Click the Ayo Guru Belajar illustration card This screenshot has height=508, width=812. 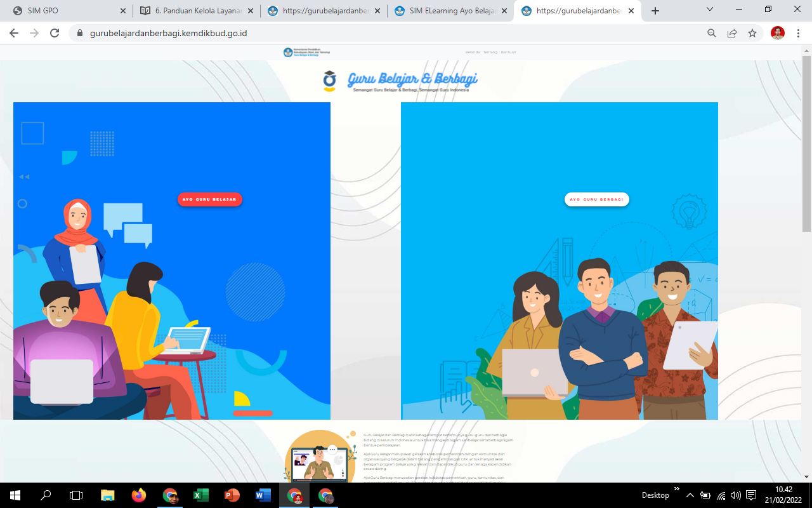click(172, 261)
